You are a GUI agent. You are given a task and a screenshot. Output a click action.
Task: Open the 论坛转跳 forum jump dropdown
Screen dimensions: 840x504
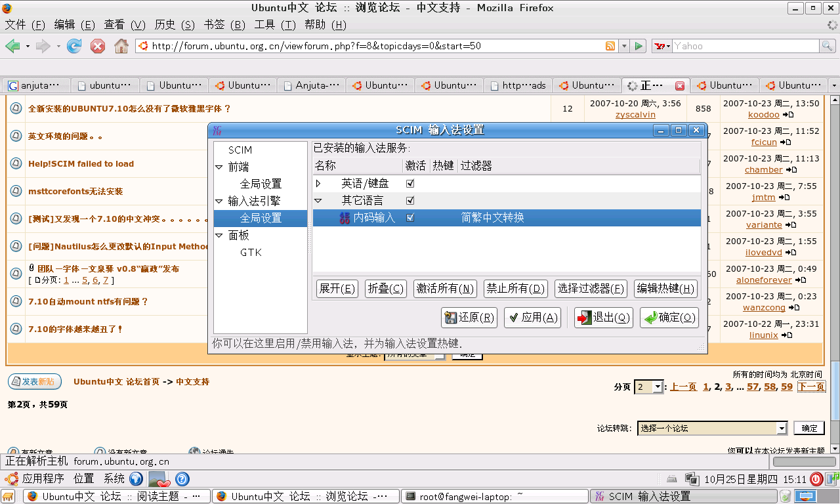pos(712,428)
